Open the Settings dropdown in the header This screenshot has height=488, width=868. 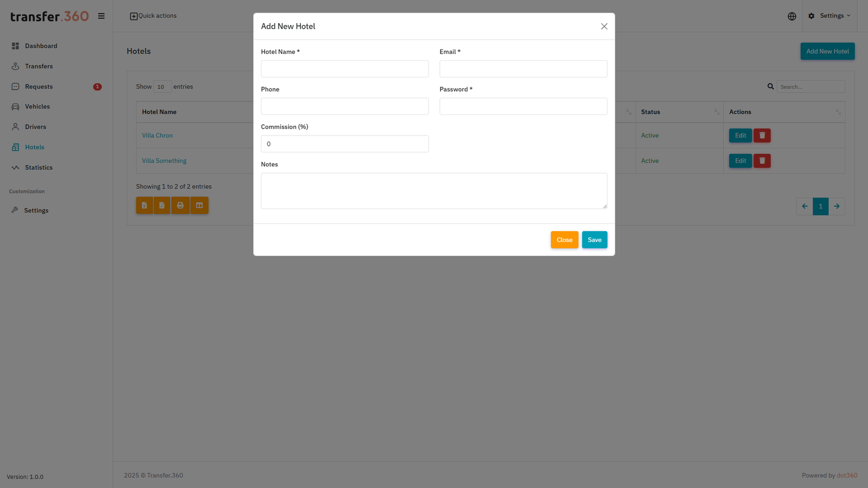click(829, 16)
